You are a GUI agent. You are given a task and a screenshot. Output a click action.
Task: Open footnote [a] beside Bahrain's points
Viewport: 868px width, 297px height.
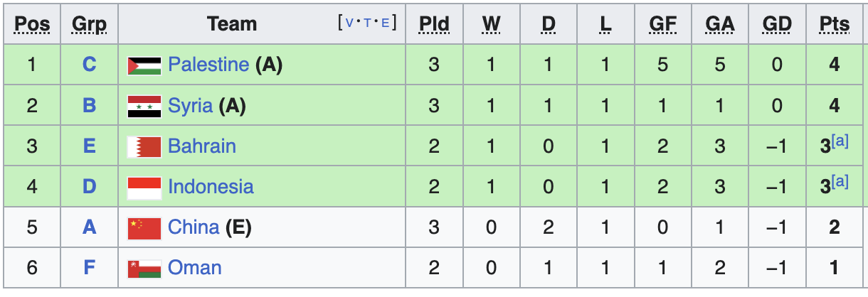840,141
